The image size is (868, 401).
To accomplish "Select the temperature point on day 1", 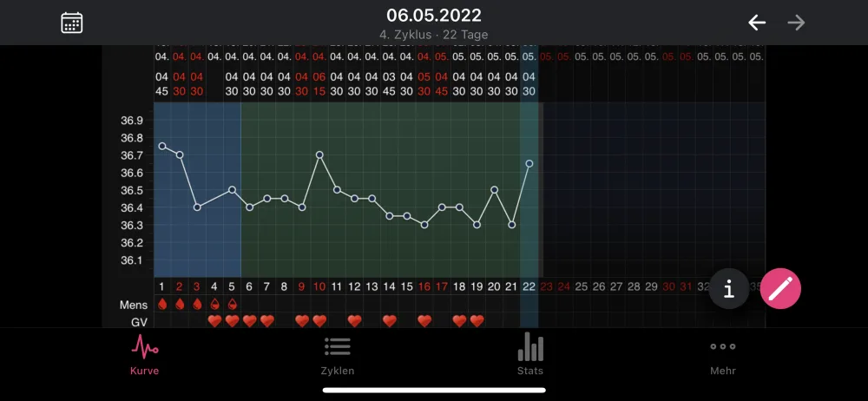I will 162,146.
